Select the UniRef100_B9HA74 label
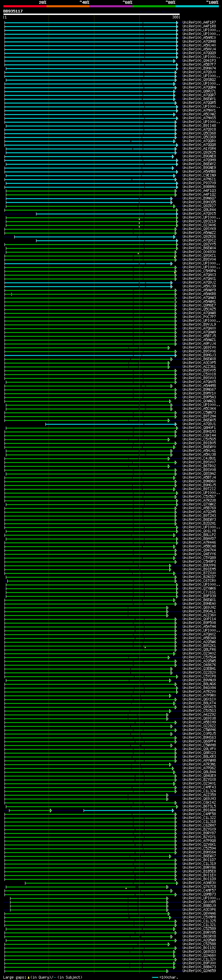This screenshot has width=222, height=980. tap(199, 68)
